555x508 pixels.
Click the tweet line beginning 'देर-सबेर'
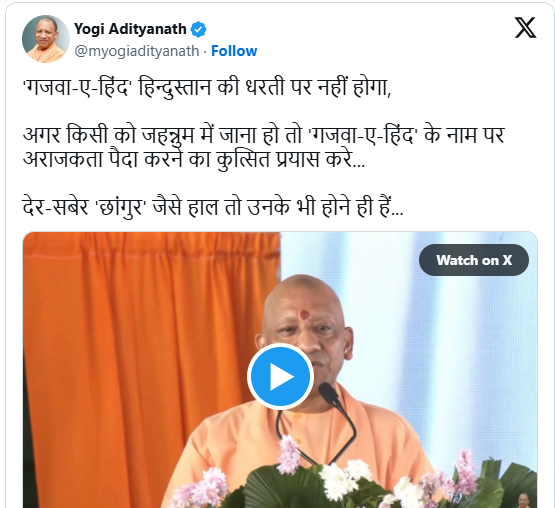(x=213, y=207)
